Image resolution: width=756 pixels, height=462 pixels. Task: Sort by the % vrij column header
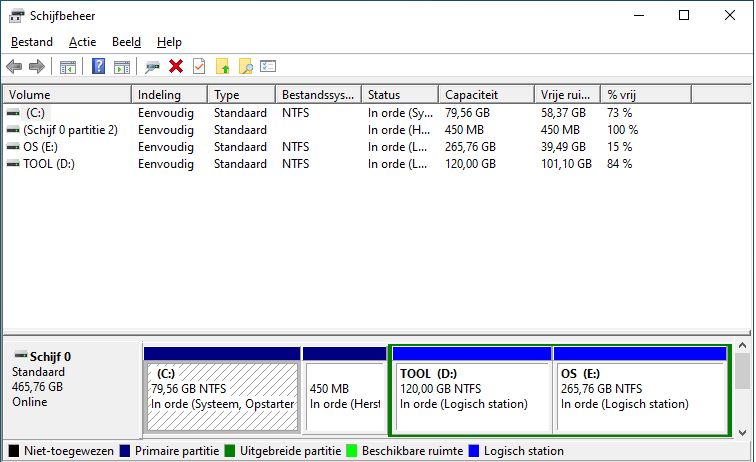[646, 95]
